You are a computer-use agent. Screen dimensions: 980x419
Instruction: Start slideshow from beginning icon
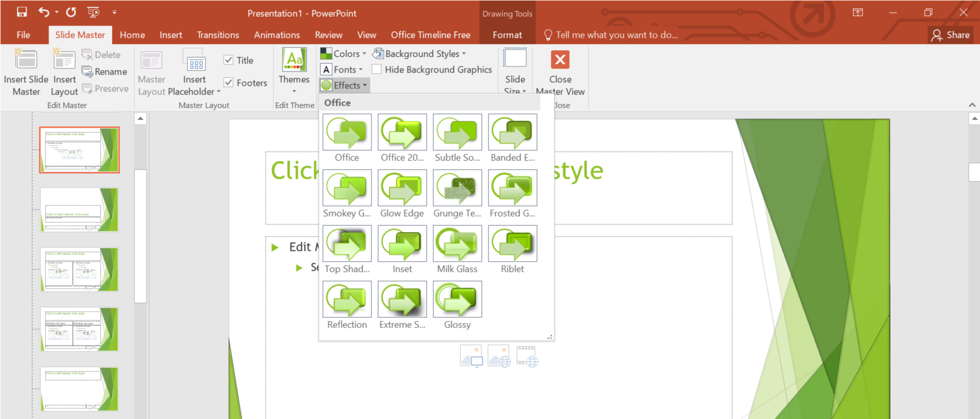pos(94,12)
